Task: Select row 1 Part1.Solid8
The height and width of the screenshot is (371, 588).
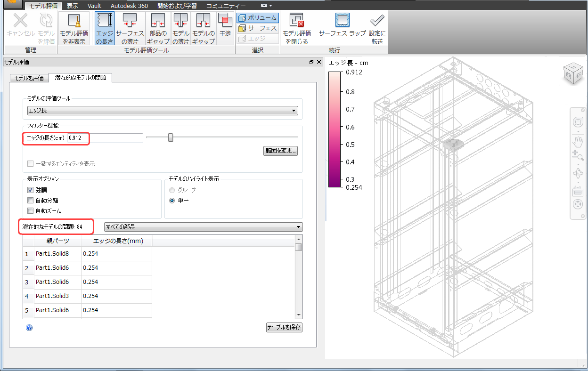Action: (88, 254)
